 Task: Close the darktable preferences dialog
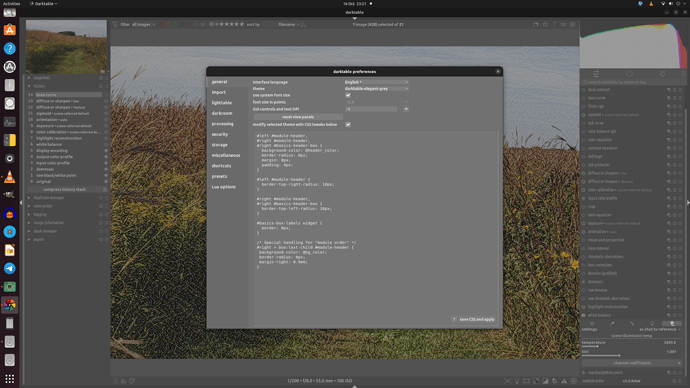(x=498, y=71)
